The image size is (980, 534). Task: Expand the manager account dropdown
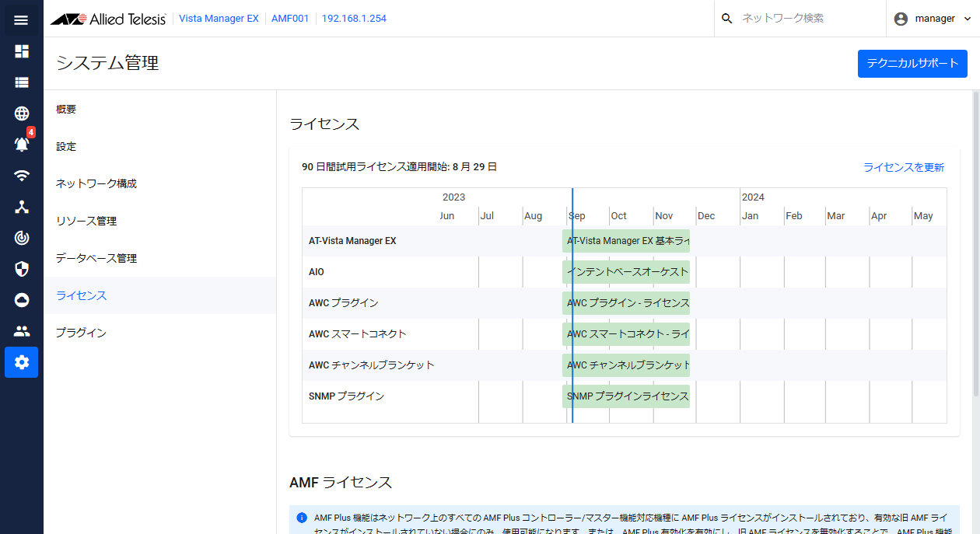click(x=933, y=19)
